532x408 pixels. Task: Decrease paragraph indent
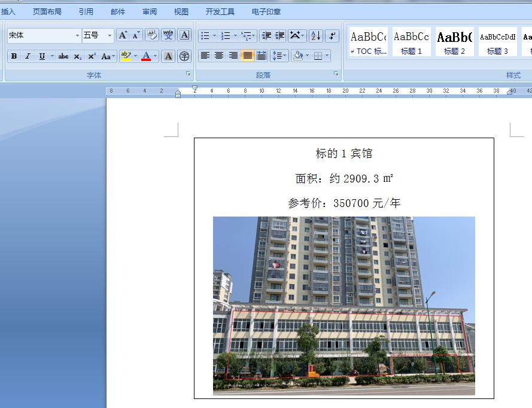(266, 36)
